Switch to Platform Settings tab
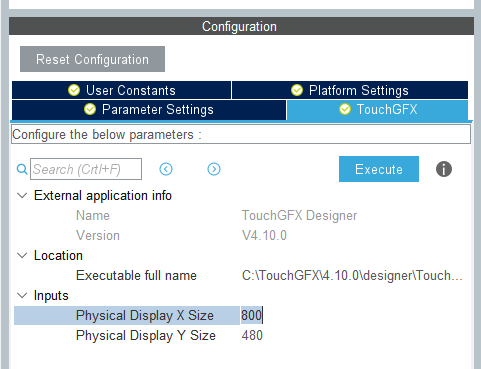Image resolution: width=481 pixels, height=369 pixels. coord(350,90)
